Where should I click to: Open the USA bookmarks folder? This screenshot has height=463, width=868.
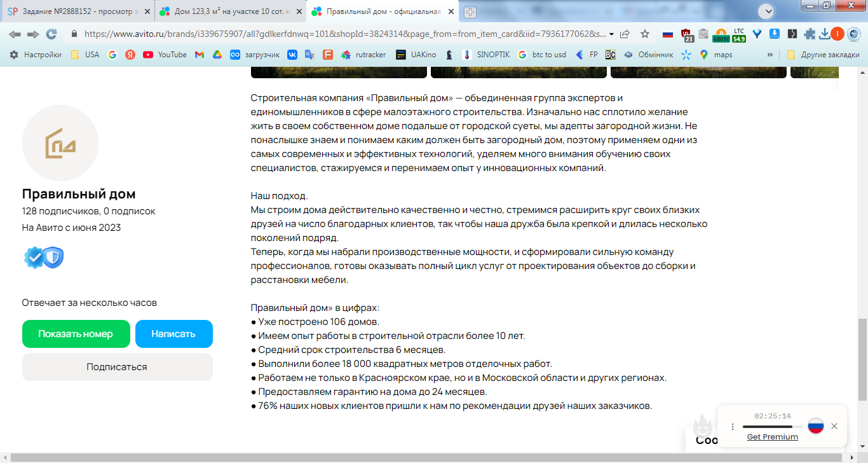pyautogui.click(x=85, y=55)
